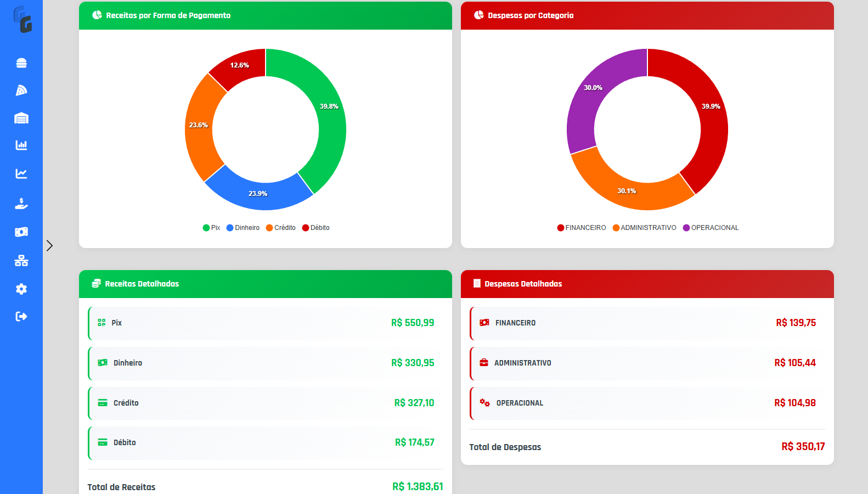Open the cash banknote icon in sidebar

[21, 232]
